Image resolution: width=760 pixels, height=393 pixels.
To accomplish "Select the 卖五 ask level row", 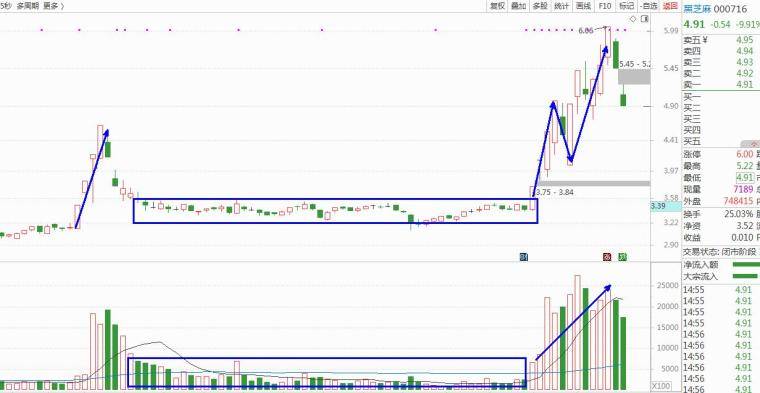I will coord(721,40).
